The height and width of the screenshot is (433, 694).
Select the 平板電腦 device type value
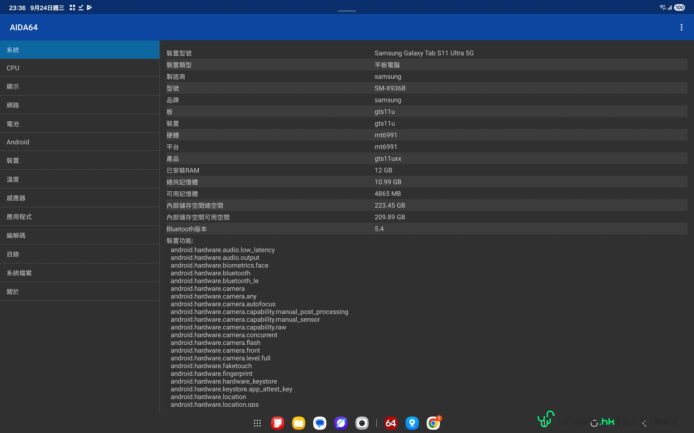tap(387, 65)
